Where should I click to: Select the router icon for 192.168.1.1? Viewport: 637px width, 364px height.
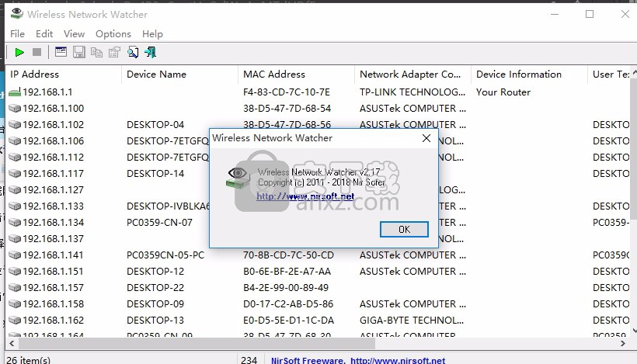(x=15, y=92)
